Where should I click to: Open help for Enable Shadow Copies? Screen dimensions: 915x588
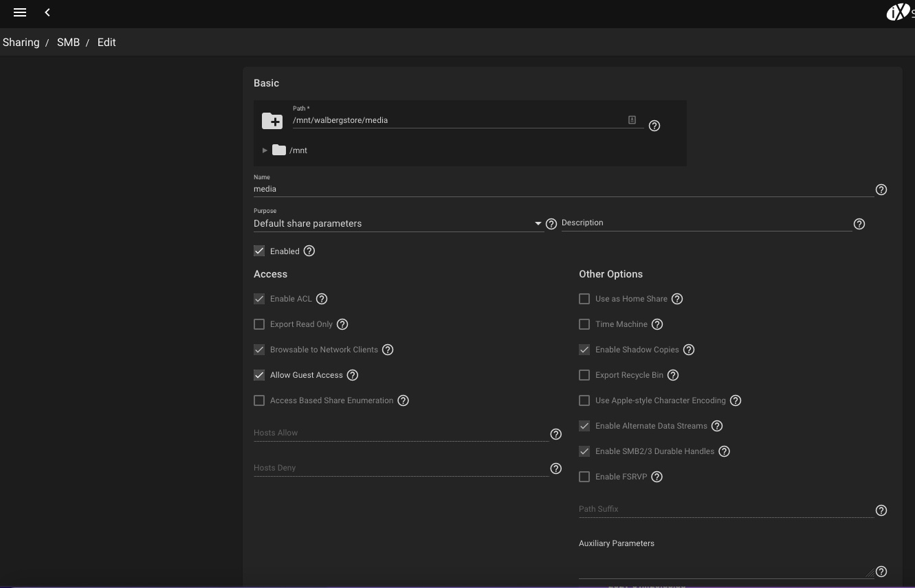pos(689,350)
